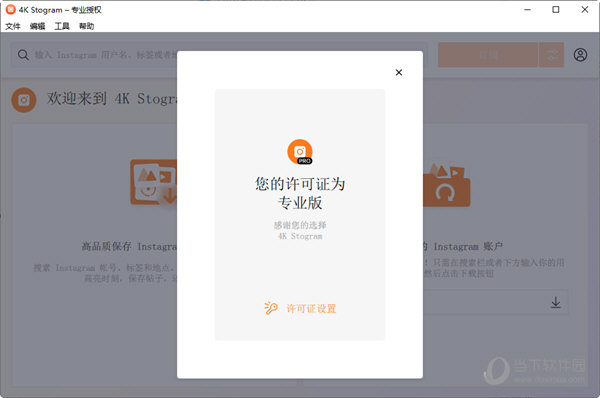Click the 感谢您的选择 text

coord(300,225)
